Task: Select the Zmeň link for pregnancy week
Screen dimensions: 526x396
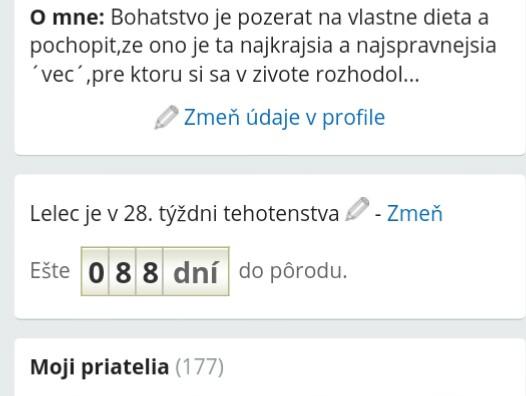Action: (x=415, y=213)
